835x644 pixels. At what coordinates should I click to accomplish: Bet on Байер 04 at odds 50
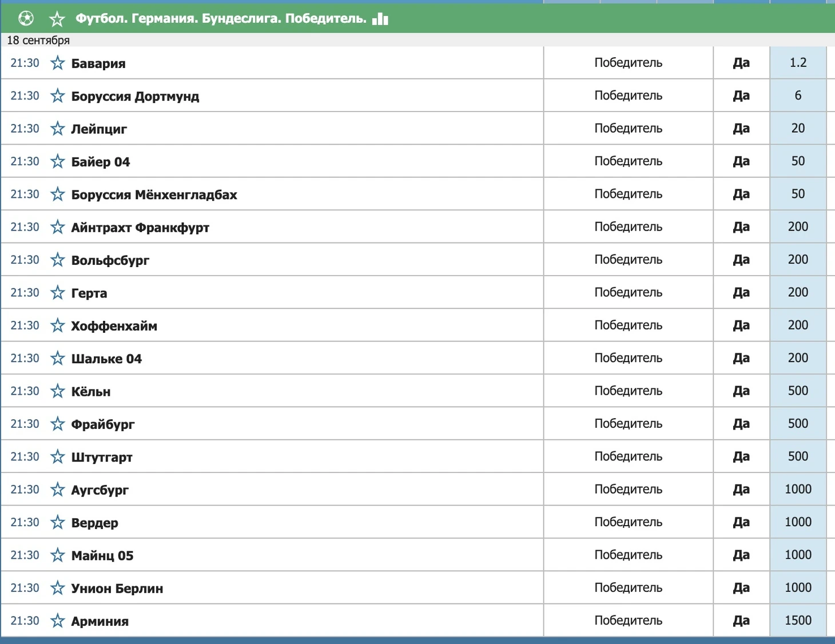coord(798,161)
